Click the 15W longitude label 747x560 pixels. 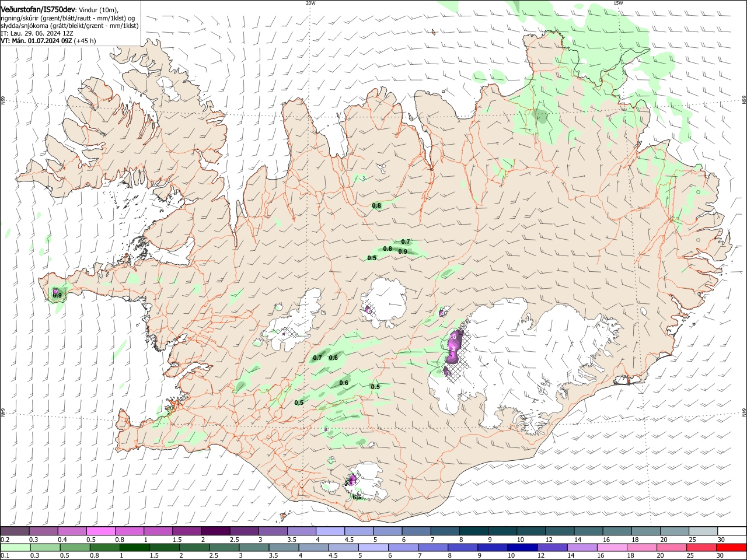(x=618, y=3)
